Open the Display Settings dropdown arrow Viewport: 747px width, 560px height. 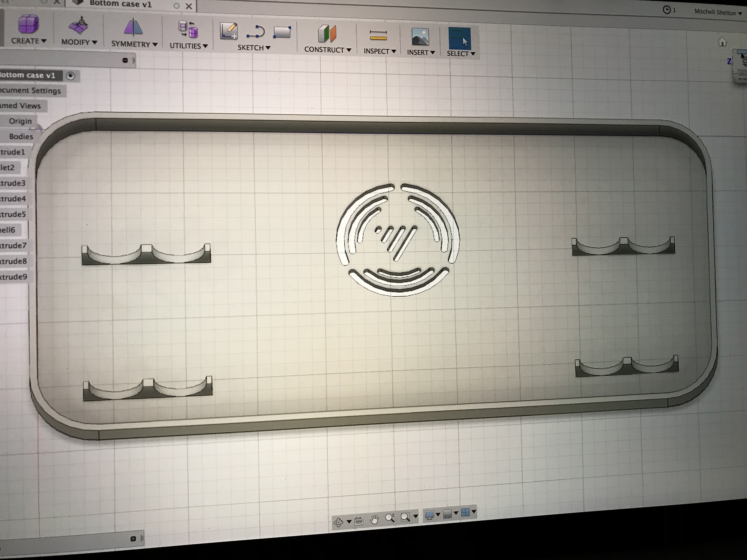pos(438,514)
